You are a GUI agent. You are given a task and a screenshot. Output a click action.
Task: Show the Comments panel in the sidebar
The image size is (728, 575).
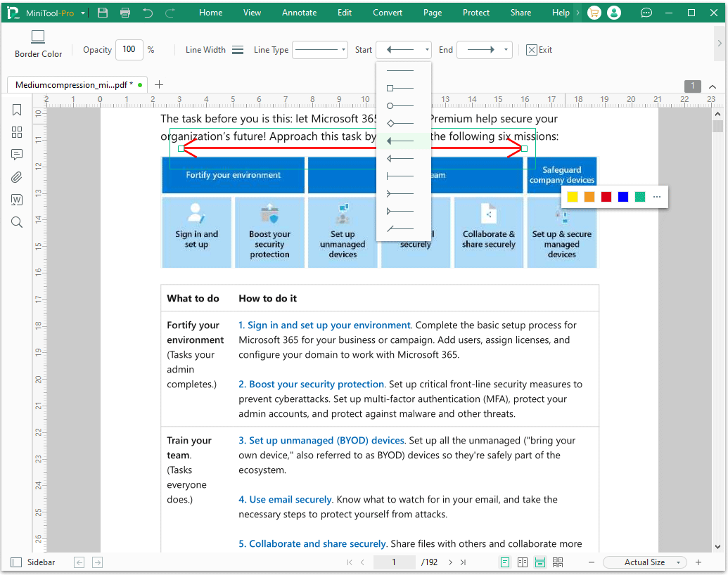pos(17,155)
